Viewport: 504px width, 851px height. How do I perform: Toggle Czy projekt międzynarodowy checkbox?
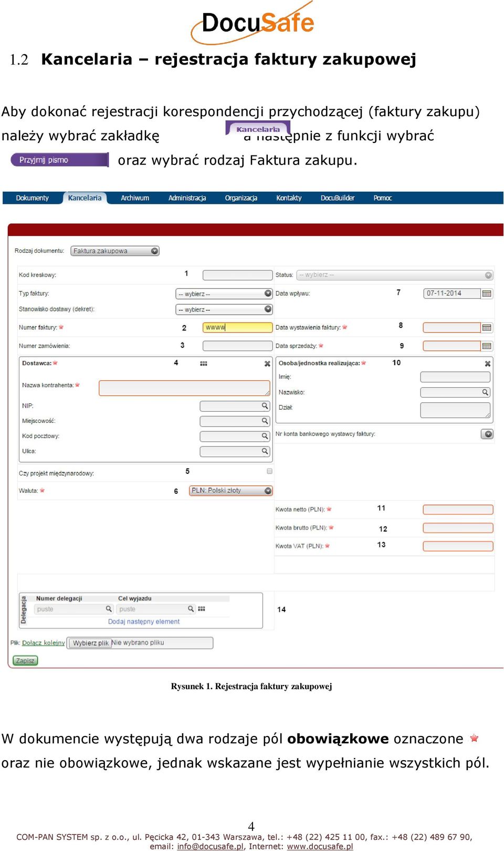coord(269,471)
